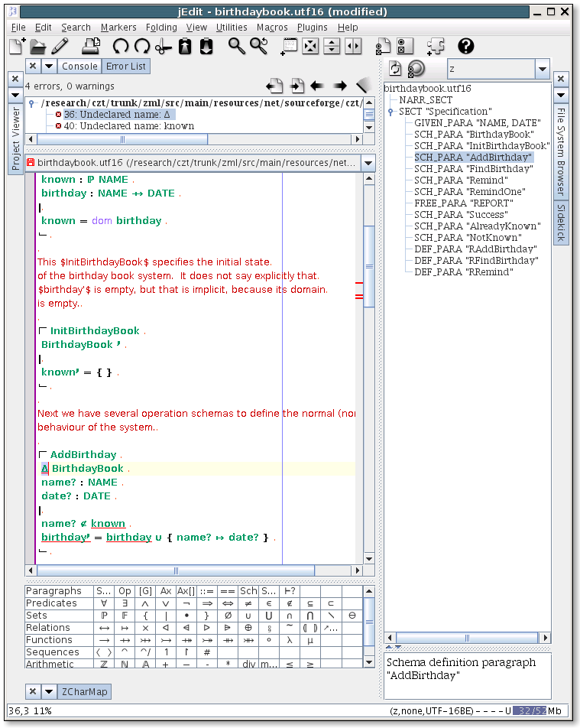Click error list horizontal scrollbar thumb
This screenshot has width=580, height=728.
click(x=122, y=139)
